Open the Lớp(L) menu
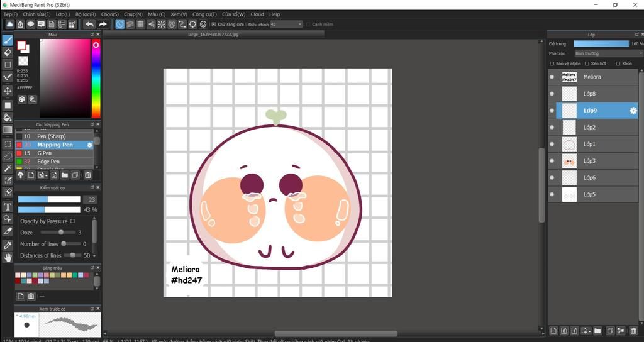Image resolution: width=644 pixels, height=342 pixels. point(63,14)
